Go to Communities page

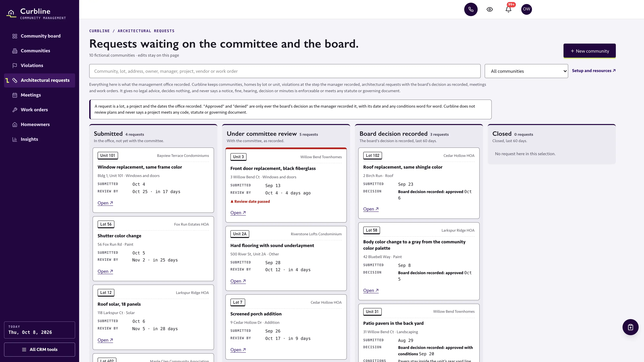coord(40,51)
